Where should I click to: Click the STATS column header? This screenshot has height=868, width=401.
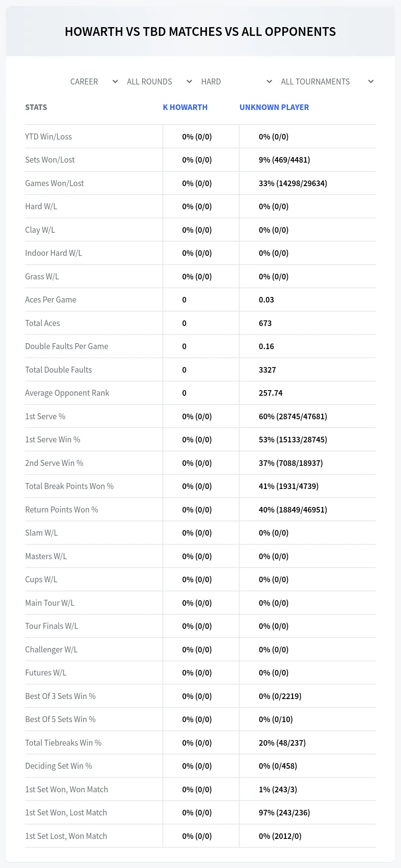[36, 107]
